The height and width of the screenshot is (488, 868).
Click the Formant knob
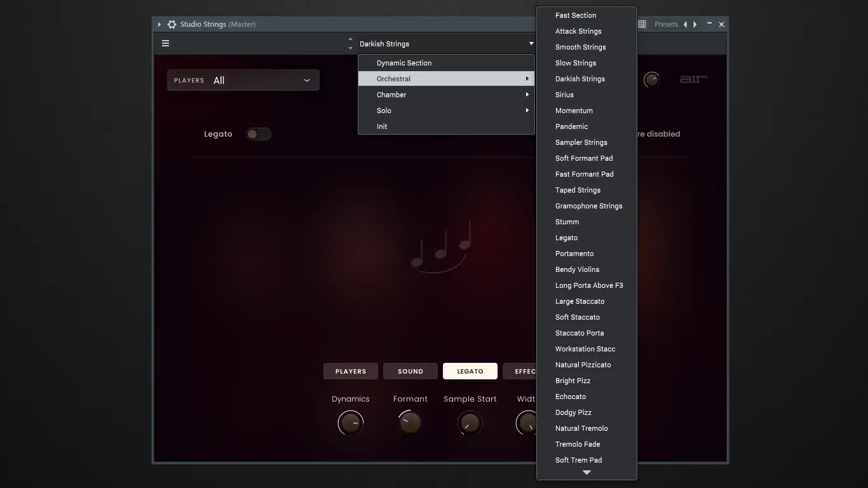(x=410, y=423)
